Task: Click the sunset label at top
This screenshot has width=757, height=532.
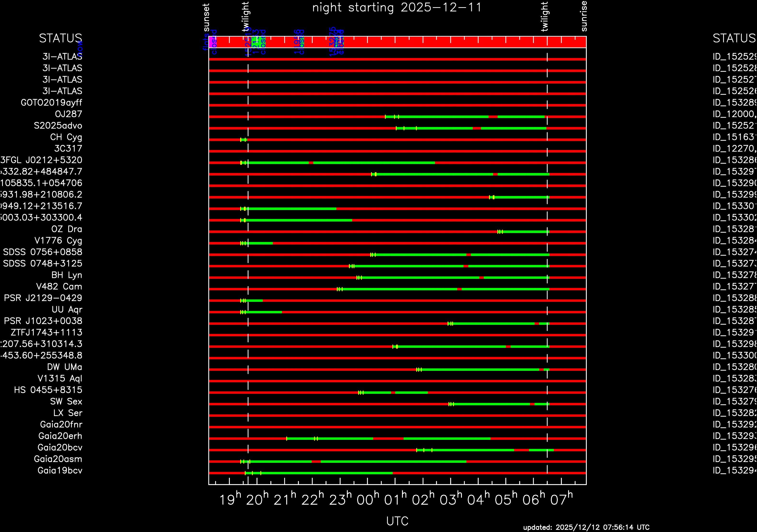Action: point(206,17)
